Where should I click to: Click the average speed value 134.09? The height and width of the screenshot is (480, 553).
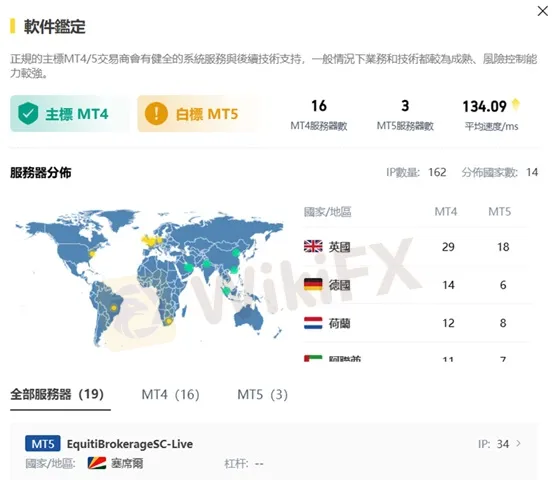pos(484,107)
